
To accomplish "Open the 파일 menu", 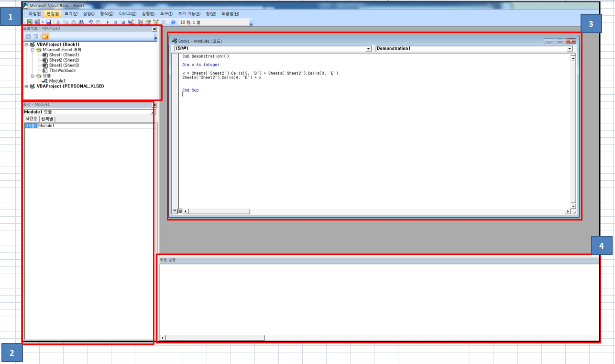I will coord(35,13).
